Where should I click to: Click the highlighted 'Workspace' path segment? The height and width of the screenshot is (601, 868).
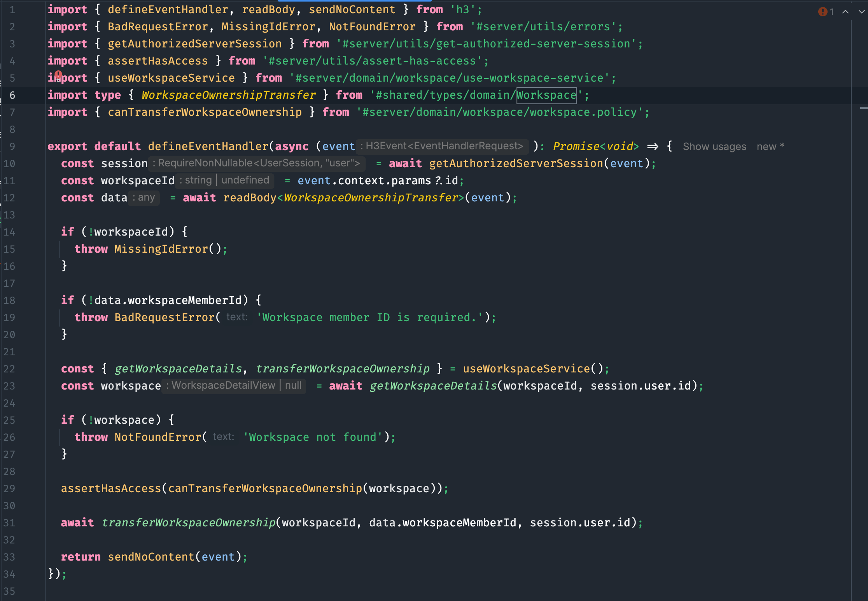click(x=546, y=95)
